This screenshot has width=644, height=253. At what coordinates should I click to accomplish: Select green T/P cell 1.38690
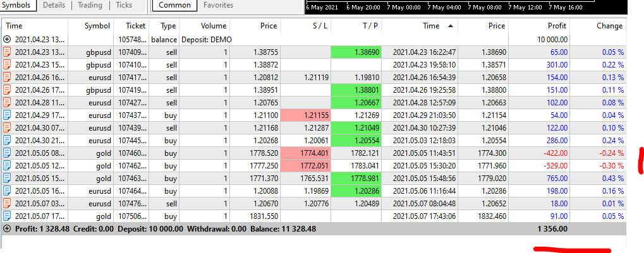356,52
